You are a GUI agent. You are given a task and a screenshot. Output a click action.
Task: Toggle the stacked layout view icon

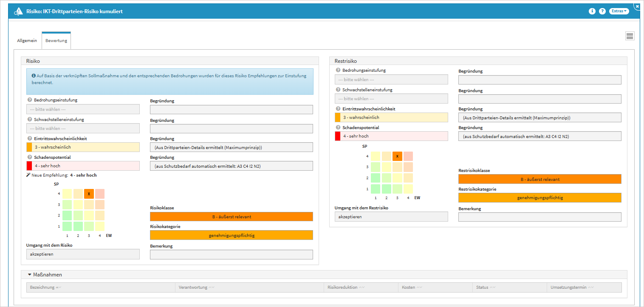coord(630,36)
